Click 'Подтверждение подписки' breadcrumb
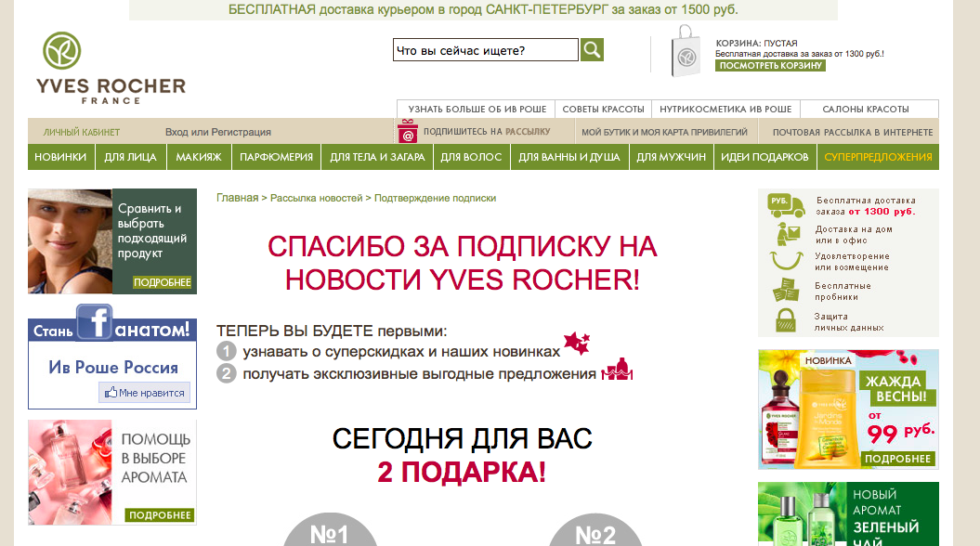The height and width of the screenshot is (546, 980). pos(435,198)
